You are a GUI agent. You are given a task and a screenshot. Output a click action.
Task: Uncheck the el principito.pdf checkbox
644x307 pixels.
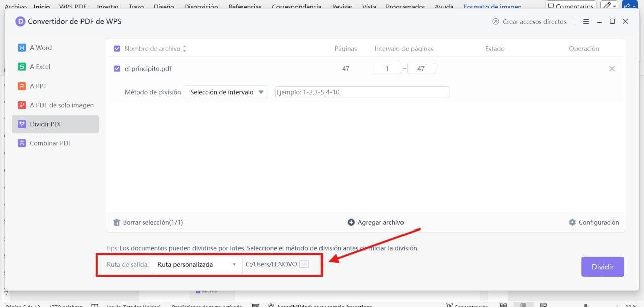(x=117, y=69)
